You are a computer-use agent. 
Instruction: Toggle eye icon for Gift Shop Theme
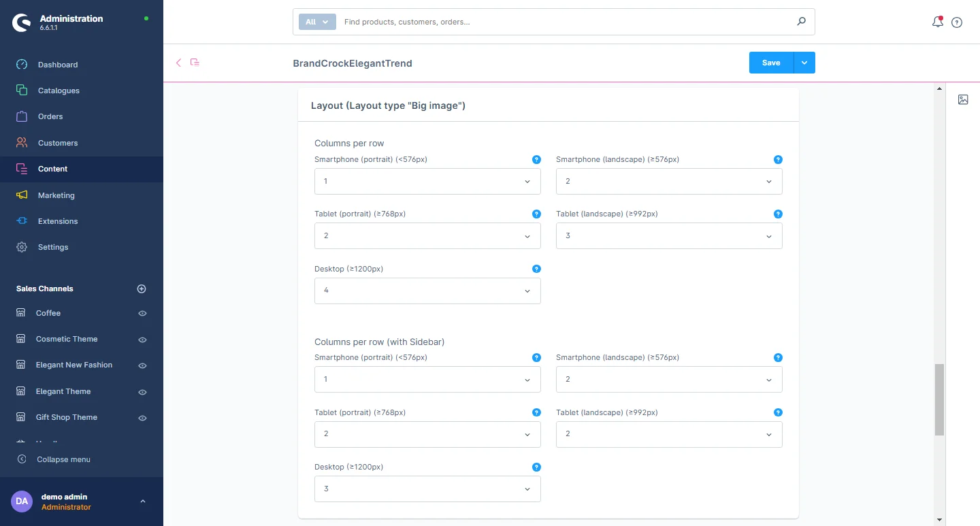143,418
